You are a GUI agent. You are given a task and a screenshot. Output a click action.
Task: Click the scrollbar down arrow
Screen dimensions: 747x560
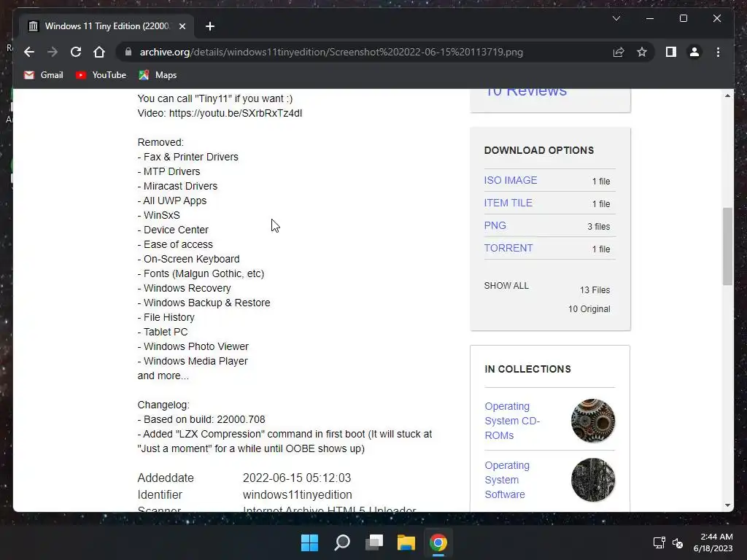point(727,505)
